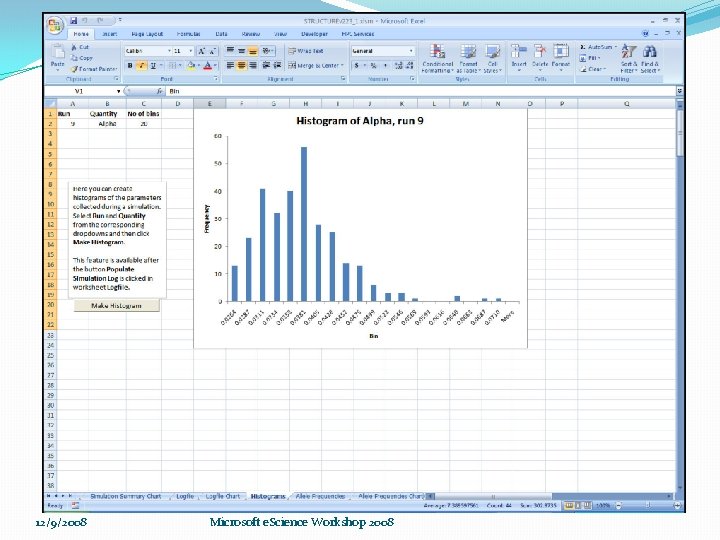Image resolution: width=720 pixels, height=540 pixels.
Task: Expand the AutoSum dropdown
Action: (615, 47)
